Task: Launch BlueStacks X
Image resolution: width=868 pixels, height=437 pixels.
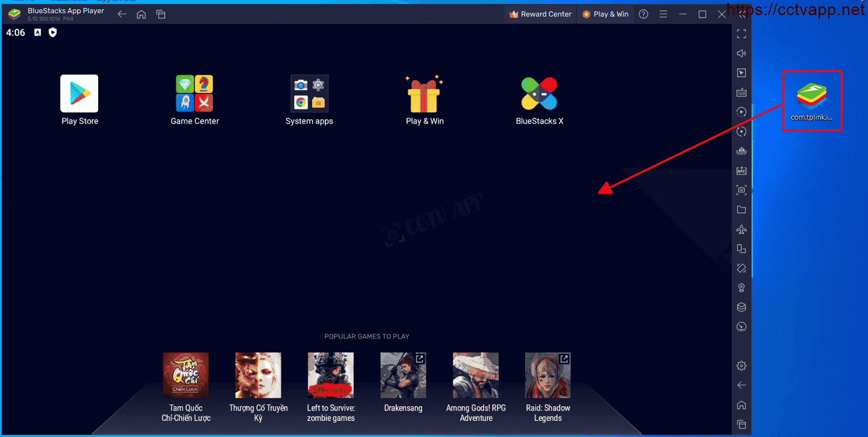Action: point(539,94)
